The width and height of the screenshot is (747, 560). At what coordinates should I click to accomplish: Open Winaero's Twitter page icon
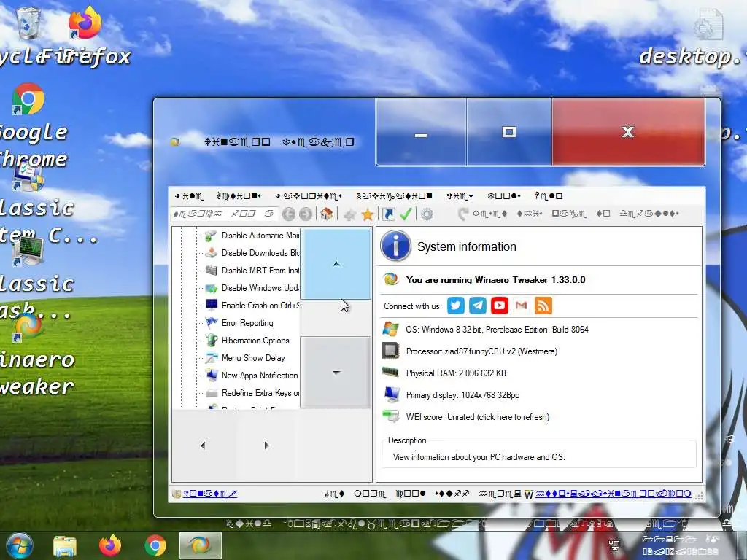tap(456, 306)
